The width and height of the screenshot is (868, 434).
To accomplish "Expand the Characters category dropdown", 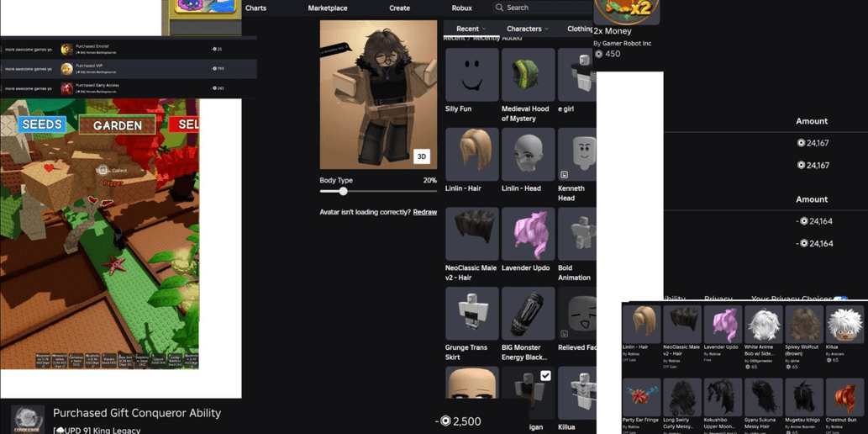I will click(528, 29).
